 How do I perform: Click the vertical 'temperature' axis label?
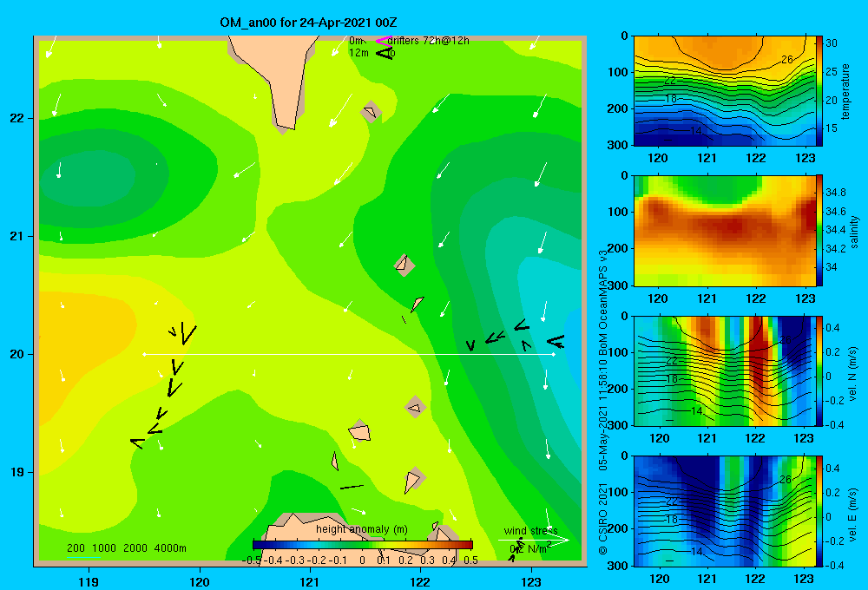(x=845, y=91)
